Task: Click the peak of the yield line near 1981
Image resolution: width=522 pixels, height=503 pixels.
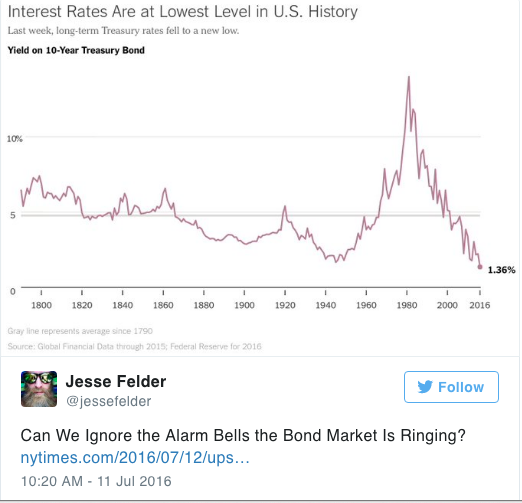Action: tap(409, 77)
